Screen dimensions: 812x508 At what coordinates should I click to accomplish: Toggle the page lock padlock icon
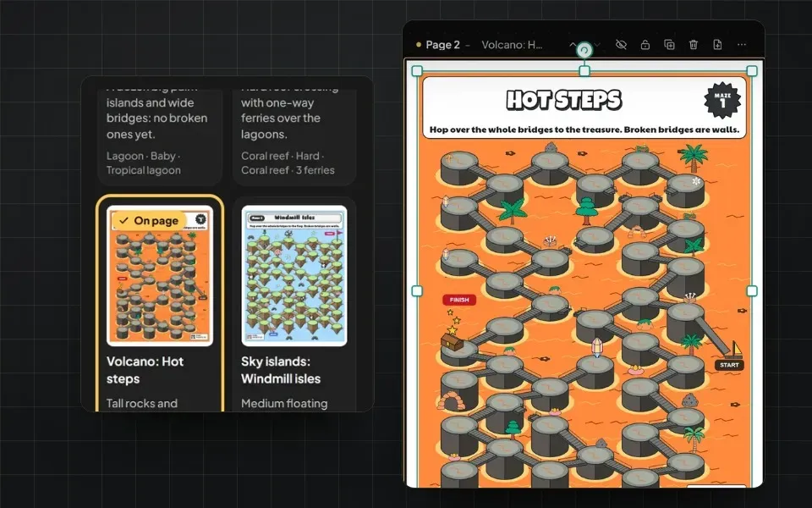[x=645, y=45]
